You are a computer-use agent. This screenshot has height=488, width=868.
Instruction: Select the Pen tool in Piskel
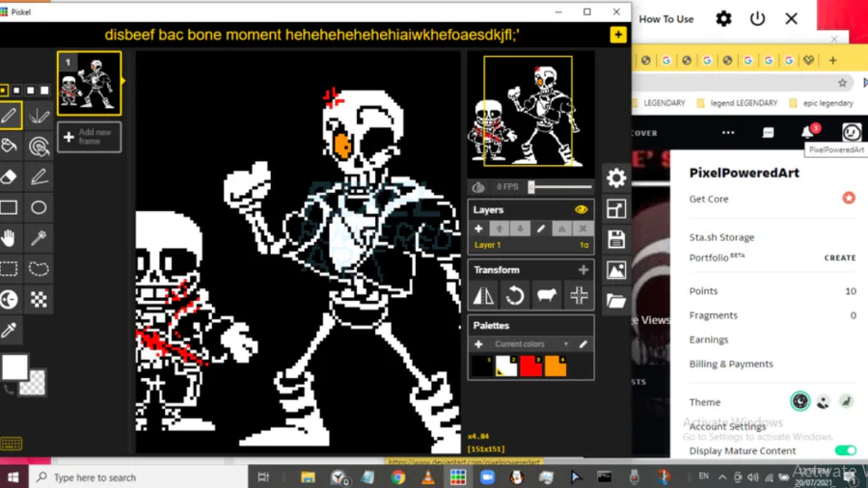10,116
